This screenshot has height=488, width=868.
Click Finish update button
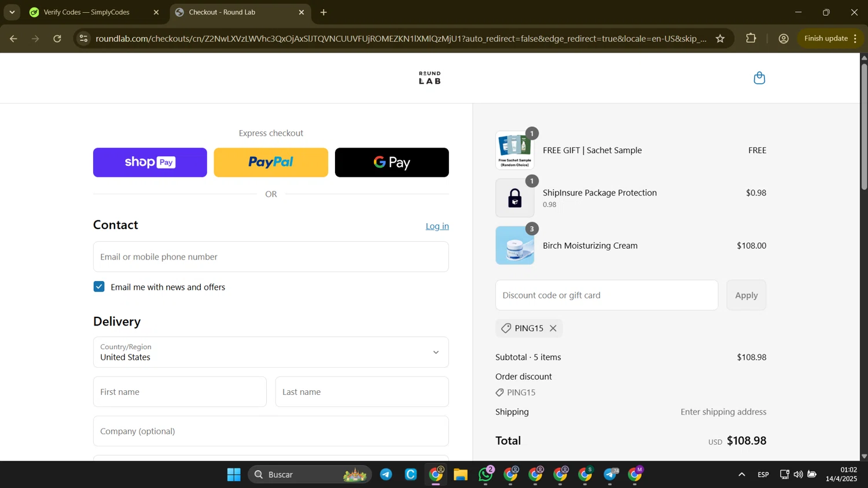pos(826,39)
